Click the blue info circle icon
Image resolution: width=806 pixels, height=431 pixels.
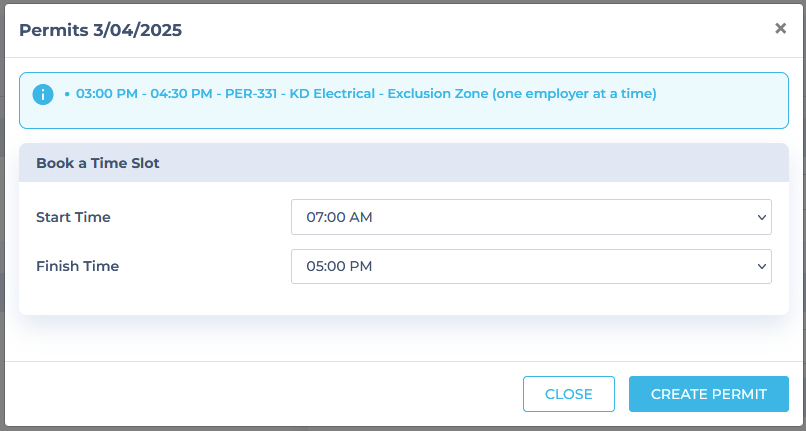[43, 95]
